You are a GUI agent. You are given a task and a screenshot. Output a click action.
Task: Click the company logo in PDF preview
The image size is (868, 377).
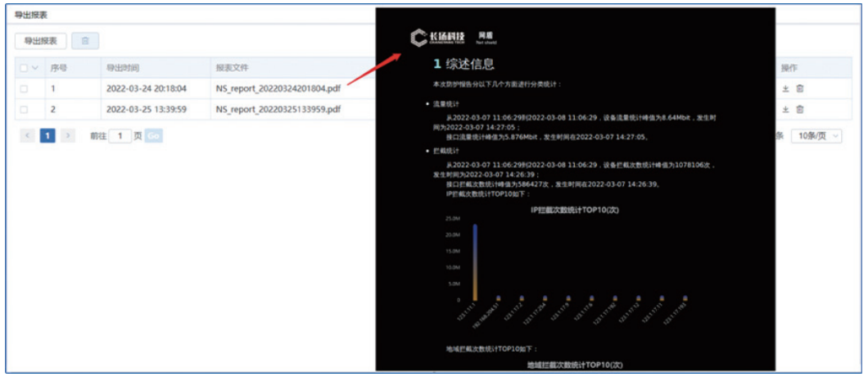[438, 38]
